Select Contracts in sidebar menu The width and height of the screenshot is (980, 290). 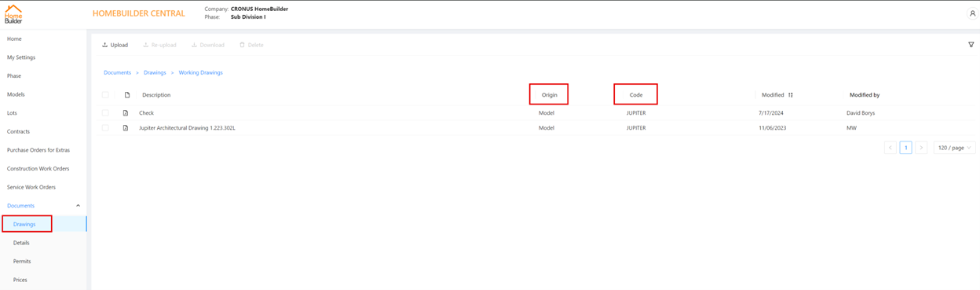tap(18, 131)
